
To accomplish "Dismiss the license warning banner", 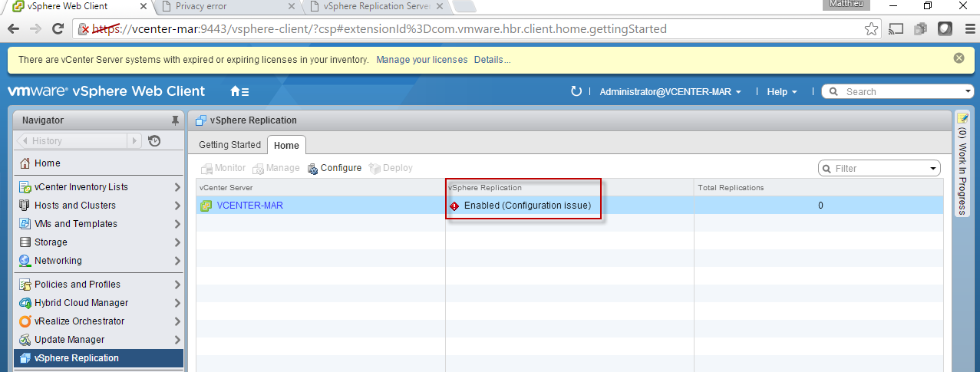I will coord(959,58).
